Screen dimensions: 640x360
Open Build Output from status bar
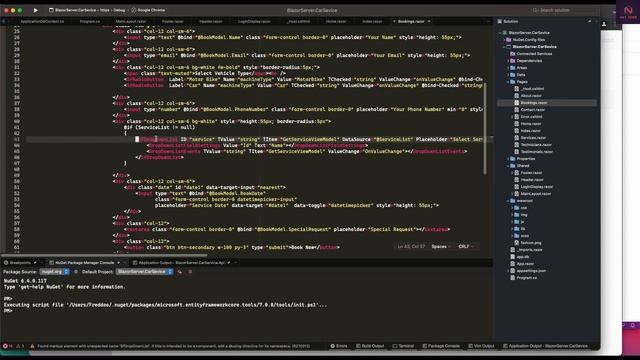click(x=370, y=346)
